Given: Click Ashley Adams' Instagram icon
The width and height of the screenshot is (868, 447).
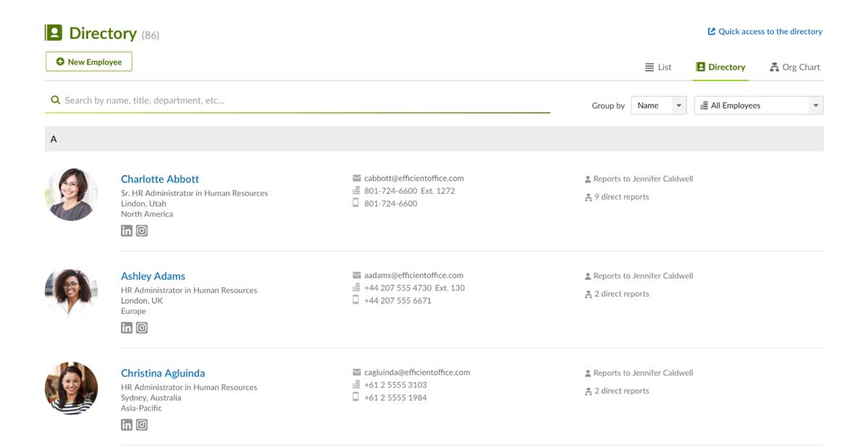Looking at the screenshot, I should (x=142, y=327).
